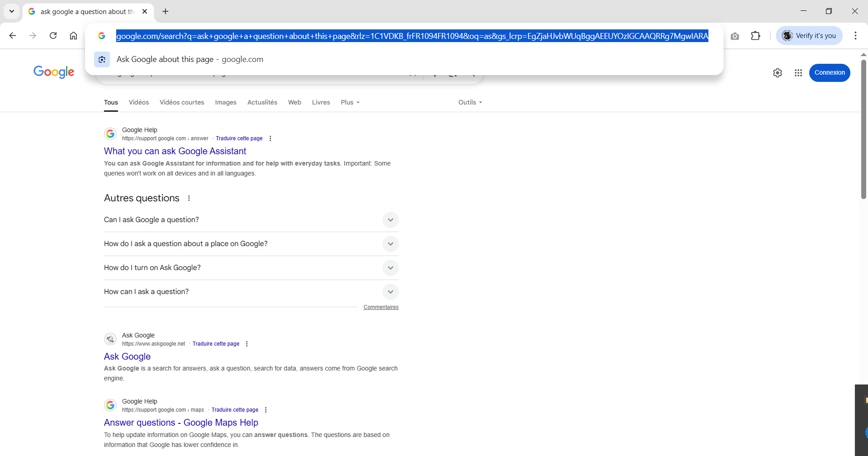The width and height of the screenshot is (868, 456).
Task: Expand 'How can I ask a question?'
Action: point(251,292)
